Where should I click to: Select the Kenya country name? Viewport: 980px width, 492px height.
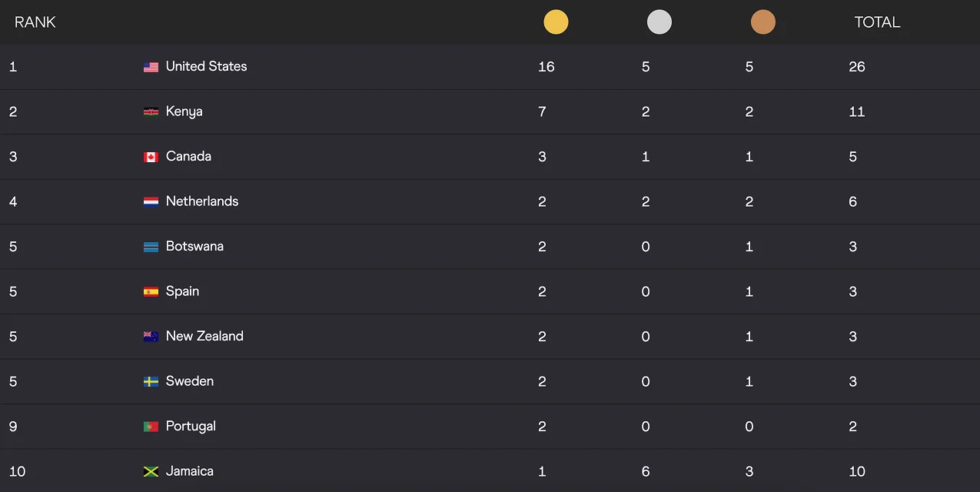coord(184,111)
